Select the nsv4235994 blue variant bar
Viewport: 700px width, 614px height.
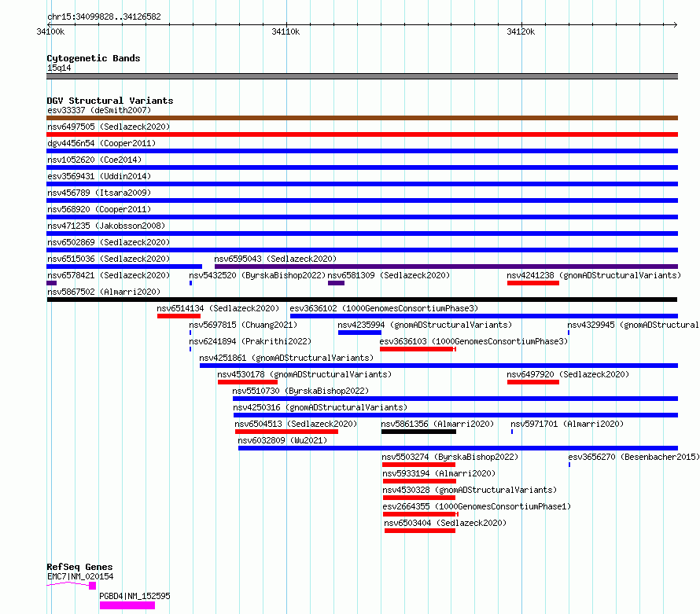359,333
